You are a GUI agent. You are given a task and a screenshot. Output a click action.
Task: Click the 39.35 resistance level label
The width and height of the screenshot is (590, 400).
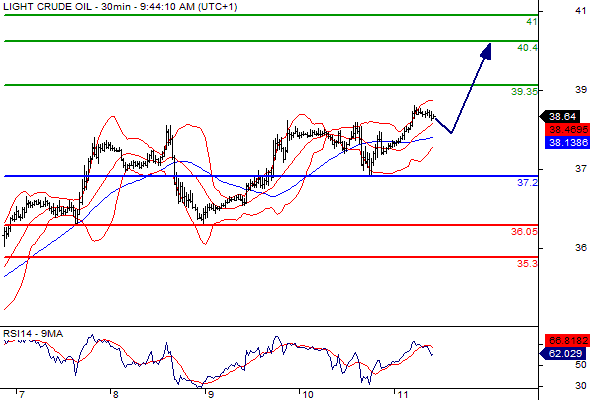click(524, 91)
